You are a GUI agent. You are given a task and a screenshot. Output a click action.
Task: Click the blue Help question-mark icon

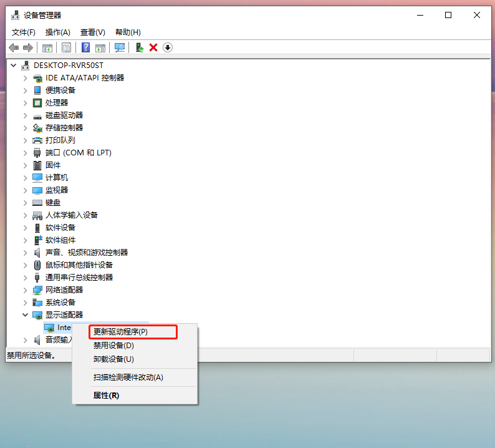pos(85,47)
